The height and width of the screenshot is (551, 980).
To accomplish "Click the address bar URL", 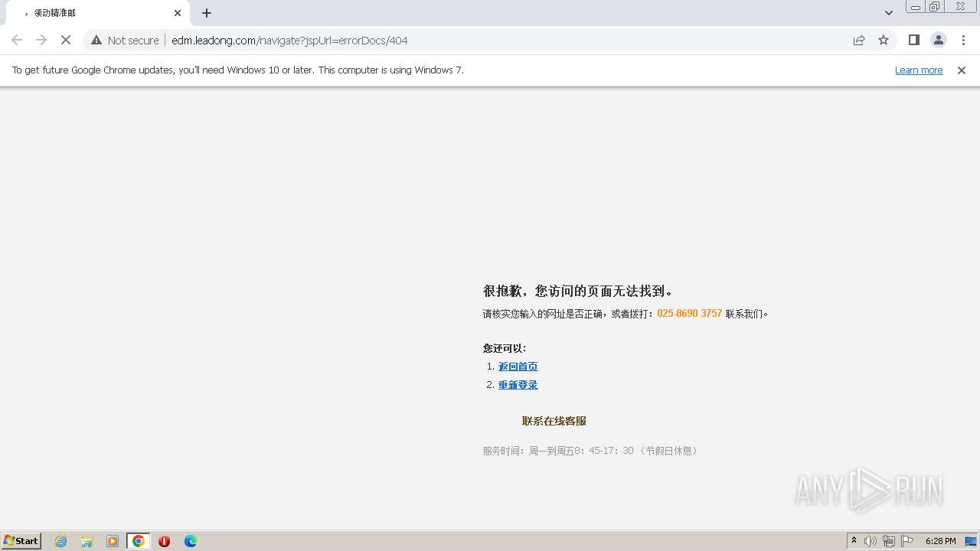I will pyautogui.click(x=289, y=40).
